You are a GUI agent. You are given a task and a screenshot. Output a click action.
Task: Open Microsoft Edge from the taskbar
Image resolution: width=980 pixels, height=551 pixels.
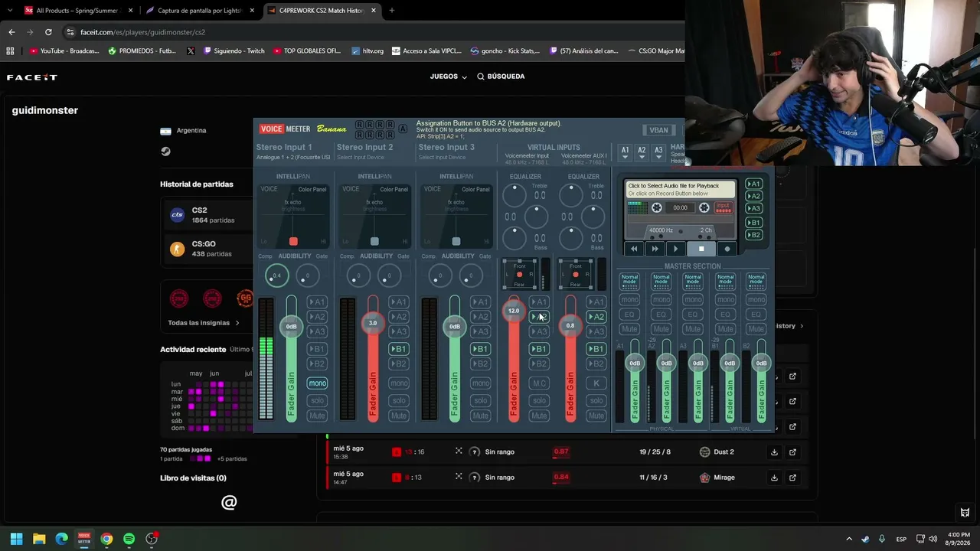(61, 539)
